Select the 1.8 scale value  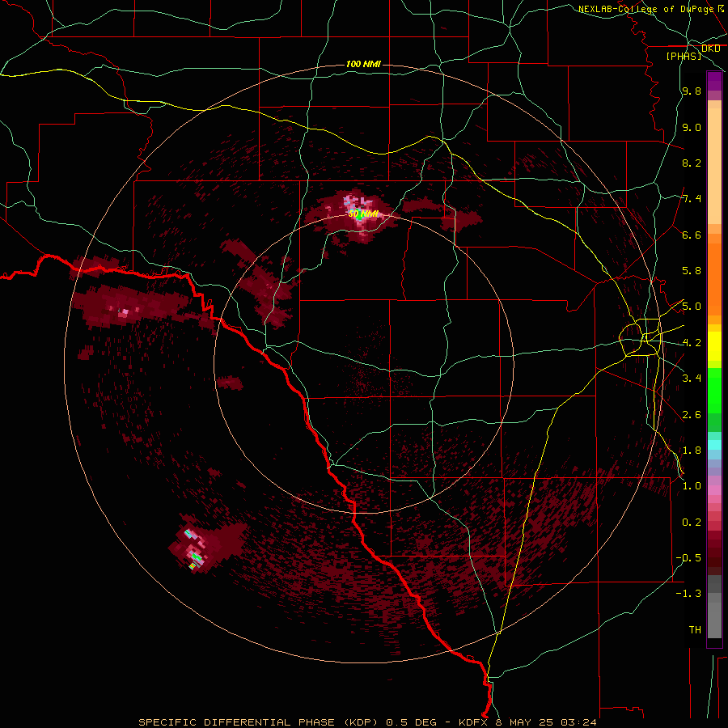(x=692, y=451)
